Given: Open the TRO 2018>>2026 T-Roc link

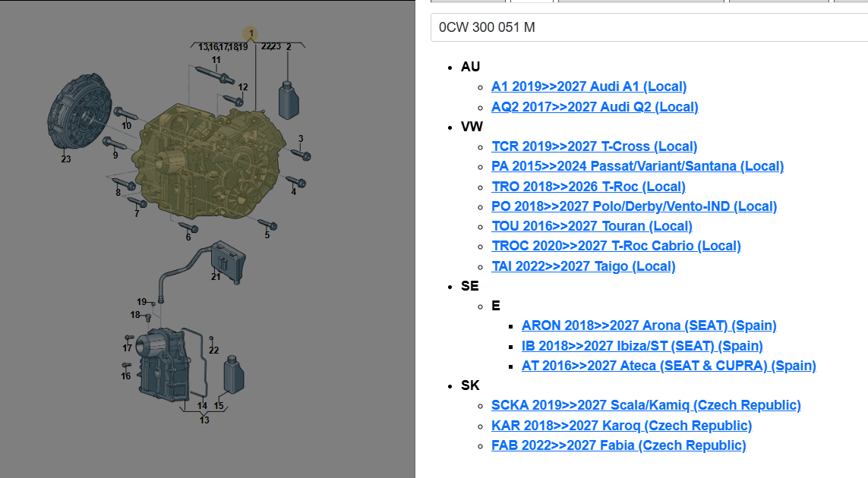Looking at the screenshot, I should click(x=589, y=187).
